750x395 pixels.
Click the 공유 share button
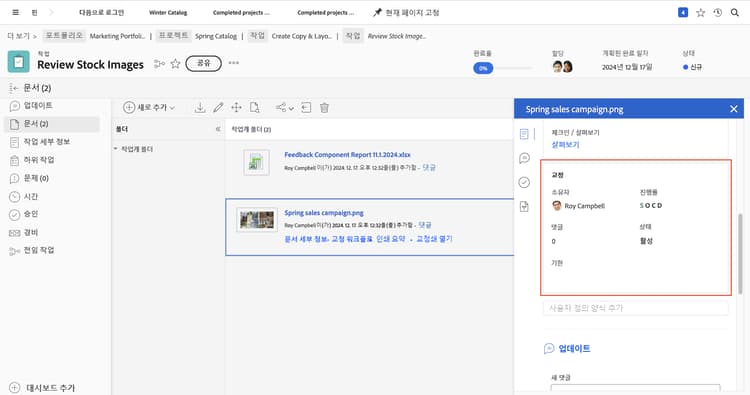point(203,63)
